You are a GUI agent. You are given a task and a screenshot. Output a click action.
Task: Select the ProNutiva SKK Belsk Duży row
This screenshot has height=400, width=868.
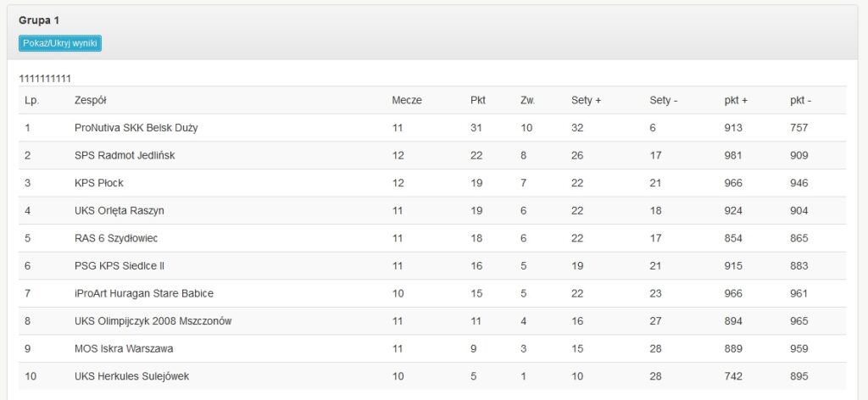point(136,128)
